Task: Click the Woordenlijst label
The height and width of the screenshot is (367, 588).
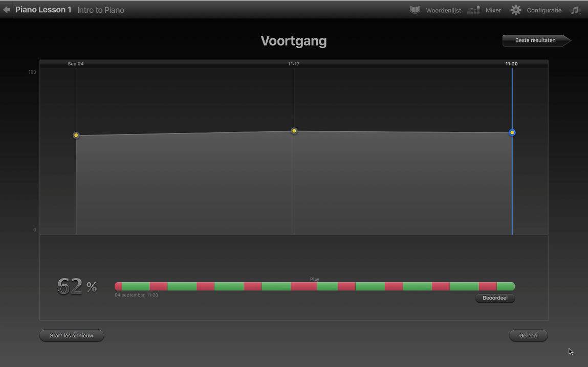Action: coord(443,11)
